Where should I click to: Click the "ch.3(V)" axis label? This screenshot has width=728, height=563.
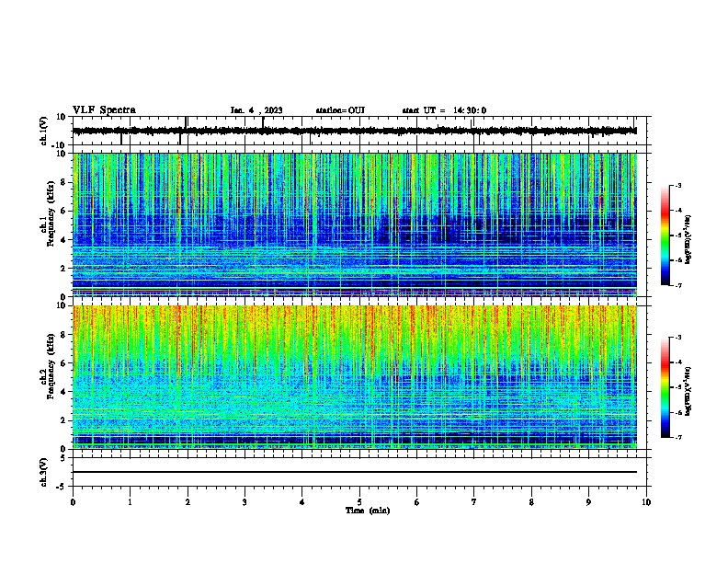point(43,472)
